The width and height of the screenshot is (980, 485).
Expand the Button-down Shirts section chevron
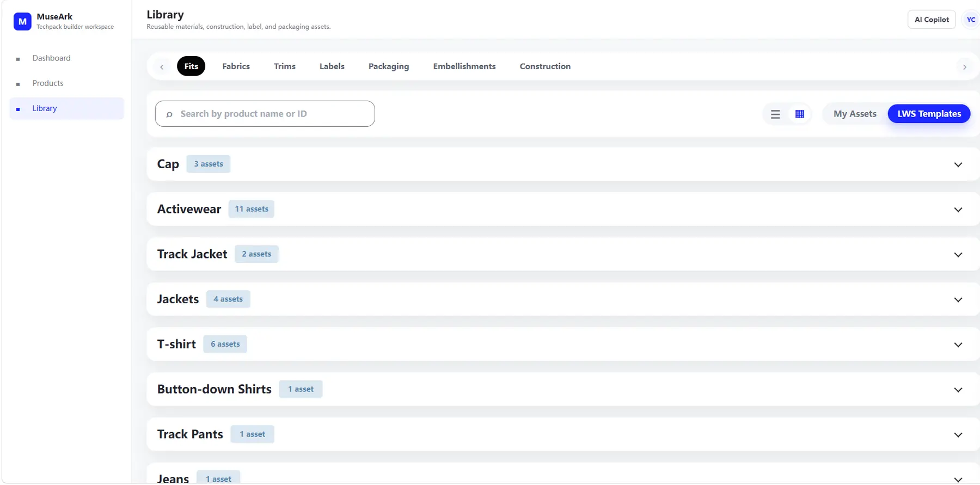coord(958,390)
